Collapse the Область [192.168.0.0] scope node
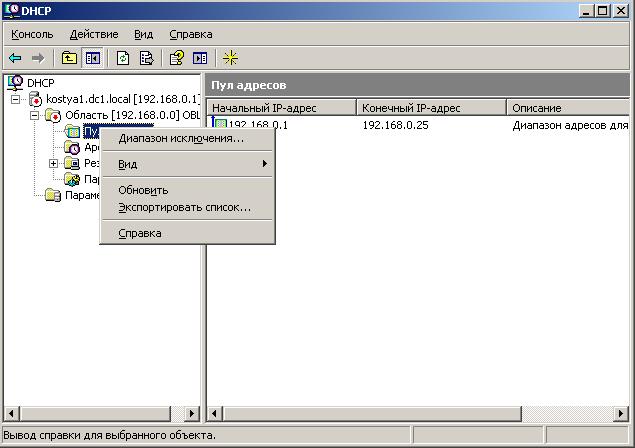Viewport: 635px width, 448px height. click(x=35, y=115)
